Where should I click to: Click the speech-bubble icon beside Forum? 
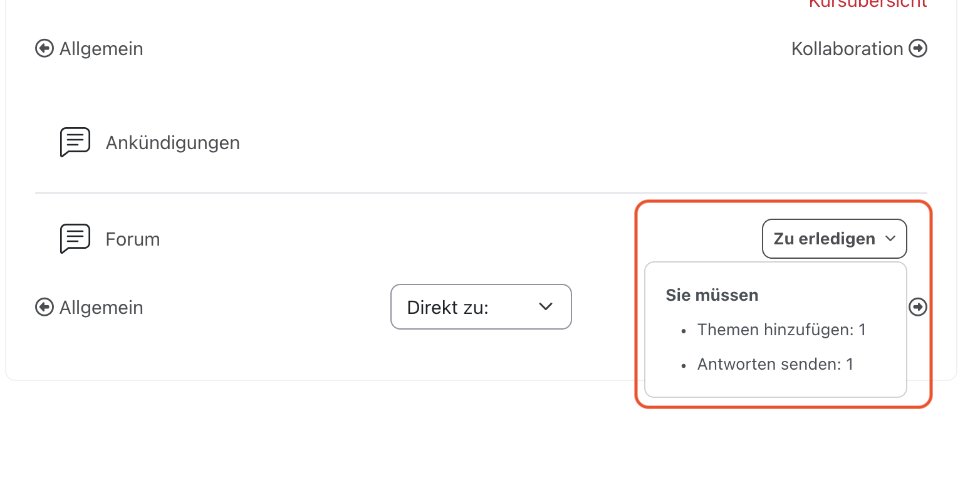[x=75, y=239]
